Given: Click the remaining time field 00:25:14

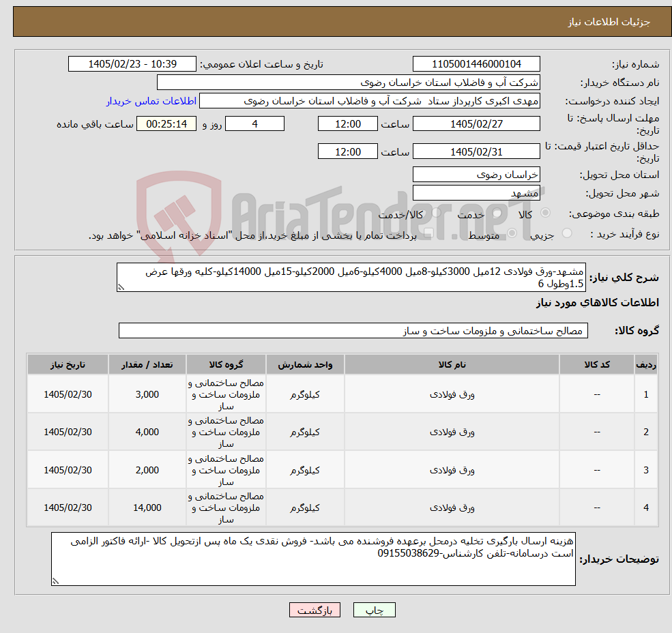Looking at the screenshot, I should (166, 124).
